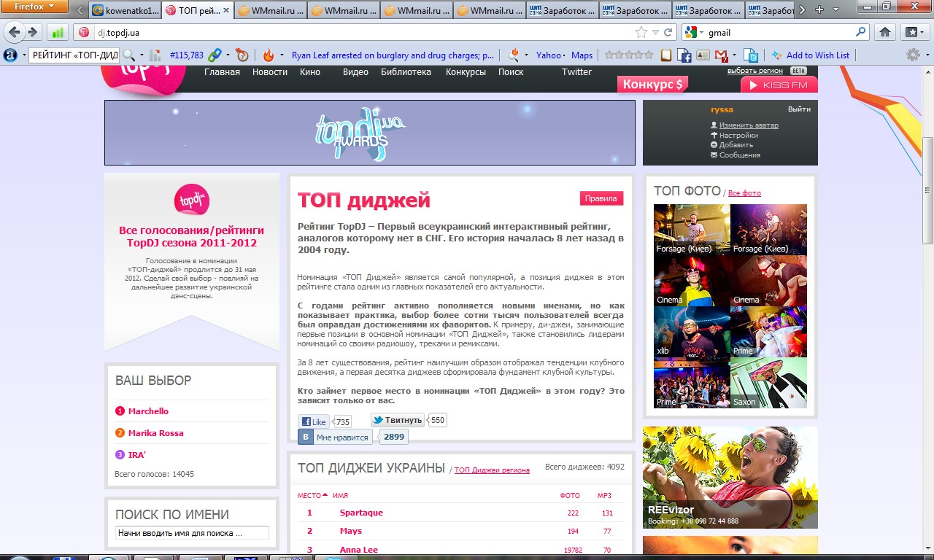934x560 pixels.
Task: Open Spartaque in the DJ table
Action: [361, 513]
